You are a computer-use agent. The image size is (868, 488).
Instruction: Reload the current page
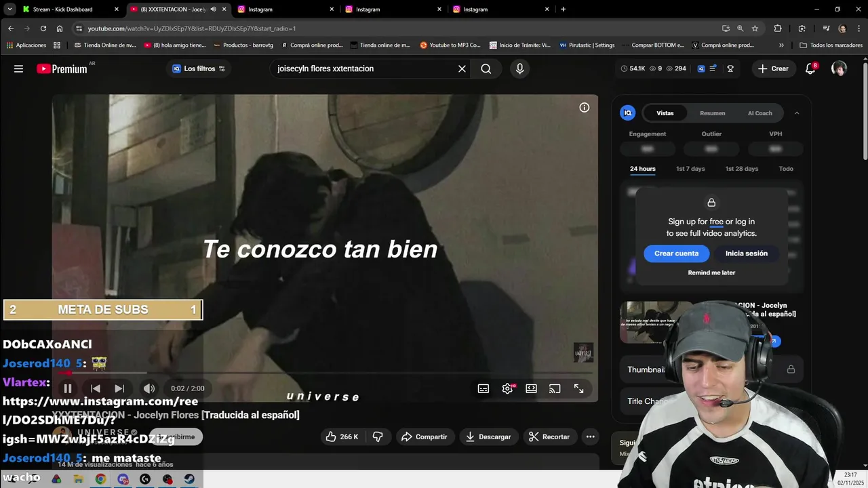tap(43, 28)
